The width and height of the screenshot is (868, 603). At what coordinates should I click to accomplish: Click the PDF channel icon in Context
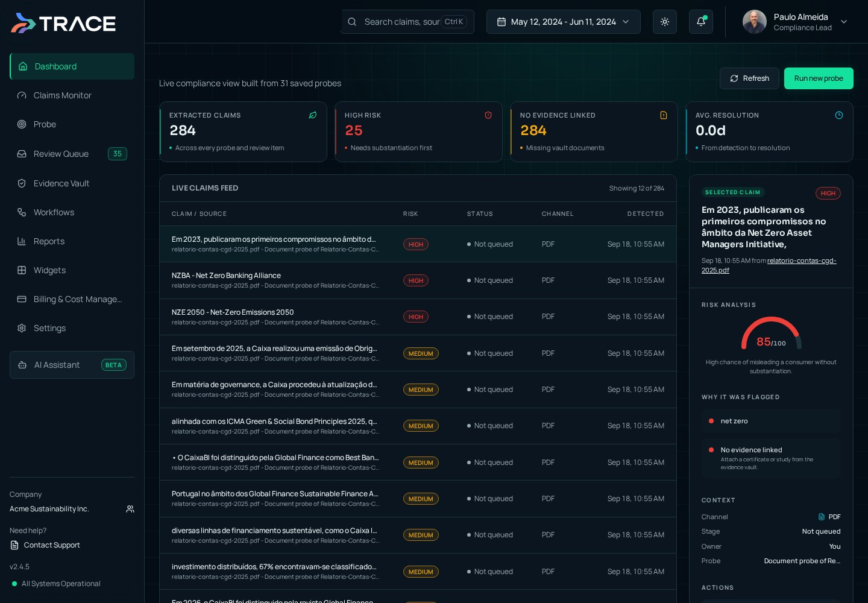(x=822, y=517)
